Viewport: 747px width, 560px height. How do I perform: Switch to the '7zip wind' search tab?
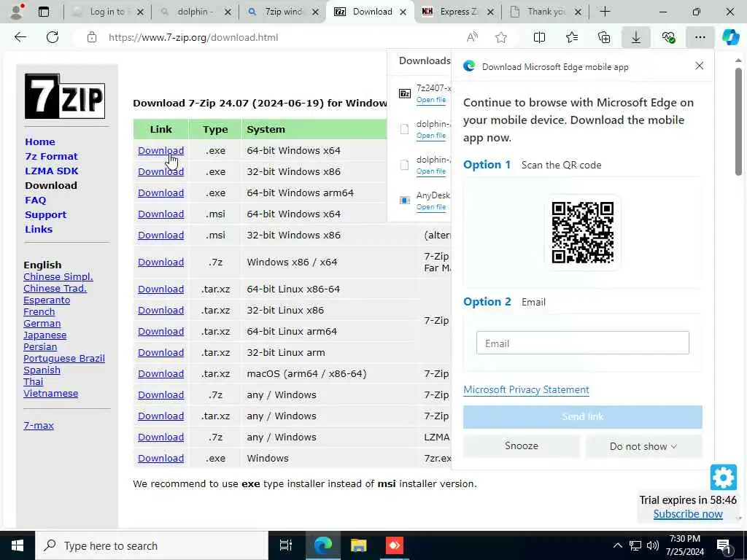coord(282,12)
